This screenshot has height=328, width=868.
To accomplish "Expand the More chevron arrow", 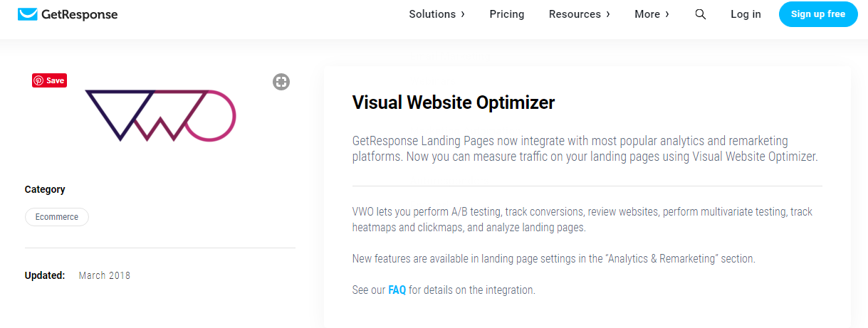I will pos(666,14).
